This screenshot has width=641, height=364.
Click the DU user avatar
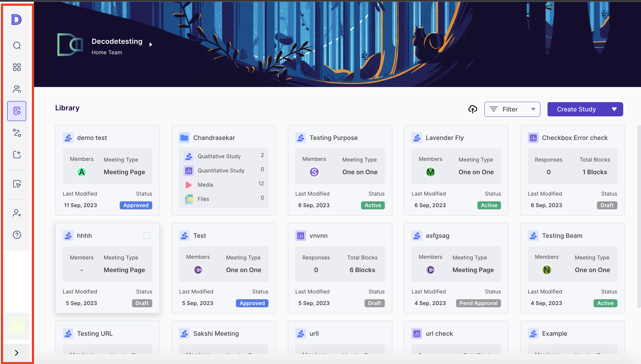tap(17, 326)
